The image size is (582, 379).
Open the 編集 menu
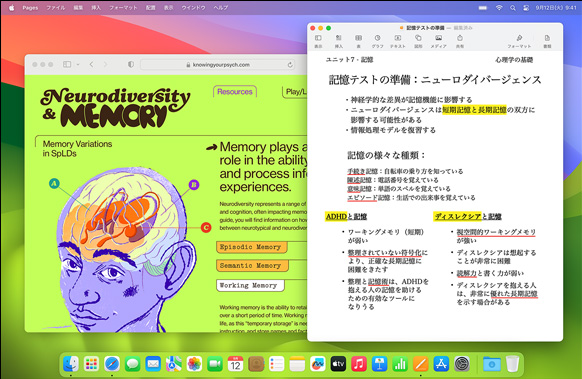(78, 7)
